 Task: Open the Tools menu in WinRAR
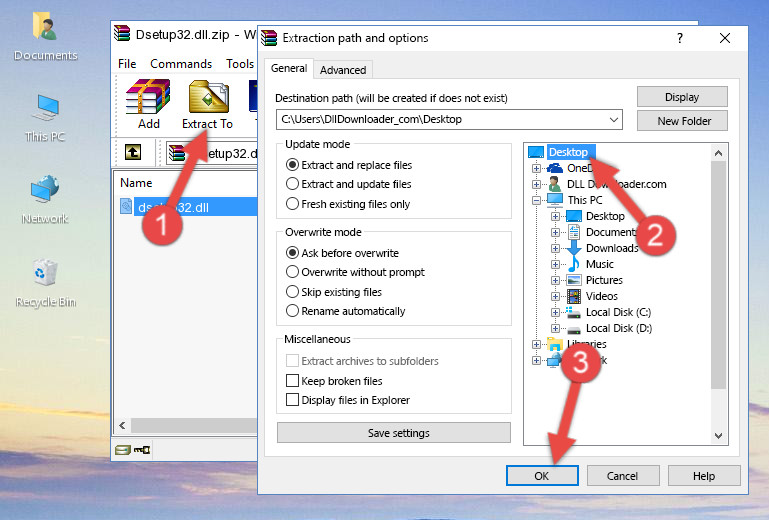[x=240, y=64]
